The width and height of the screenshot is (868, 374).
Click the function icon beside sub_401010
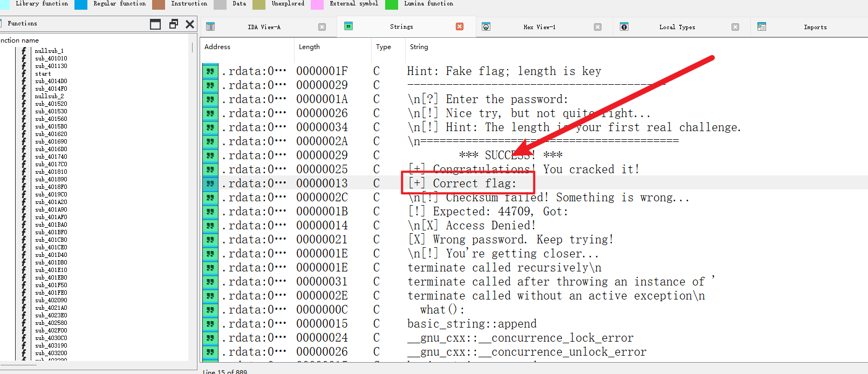[24, 58]
